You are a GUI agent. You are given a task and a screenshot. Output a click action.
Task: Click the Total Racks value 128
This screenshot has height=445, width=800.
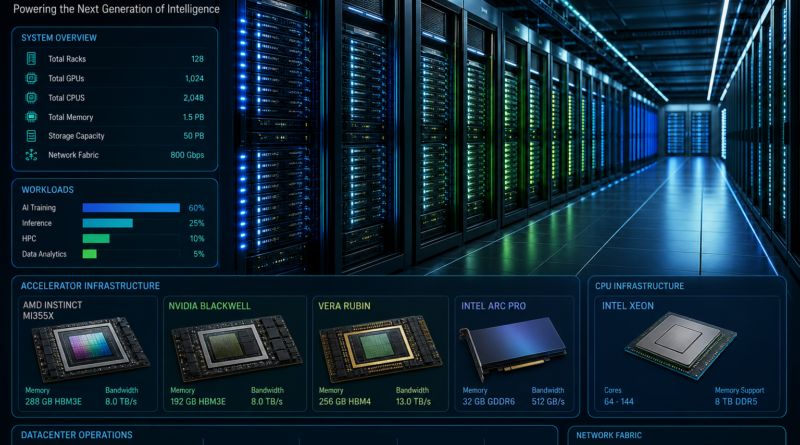pyautogui.click(x=197, y=59)
